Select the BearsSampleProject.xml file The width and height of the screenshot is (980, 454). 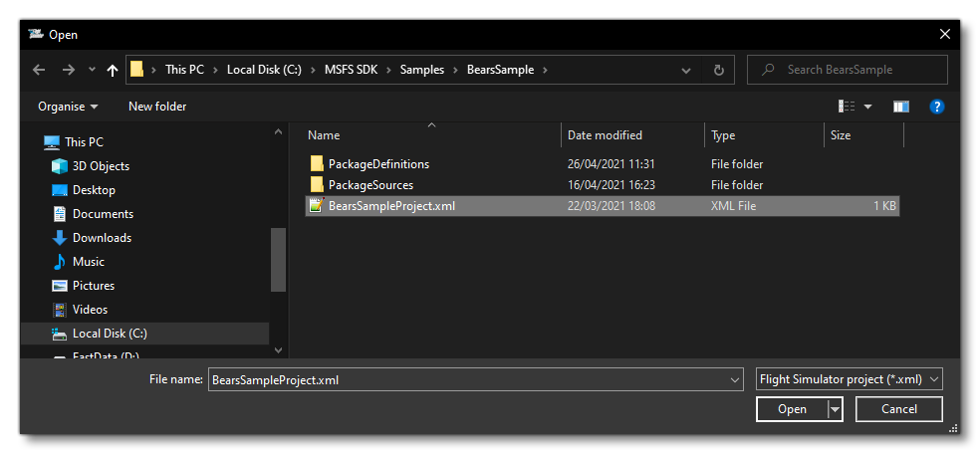point(391,206)
